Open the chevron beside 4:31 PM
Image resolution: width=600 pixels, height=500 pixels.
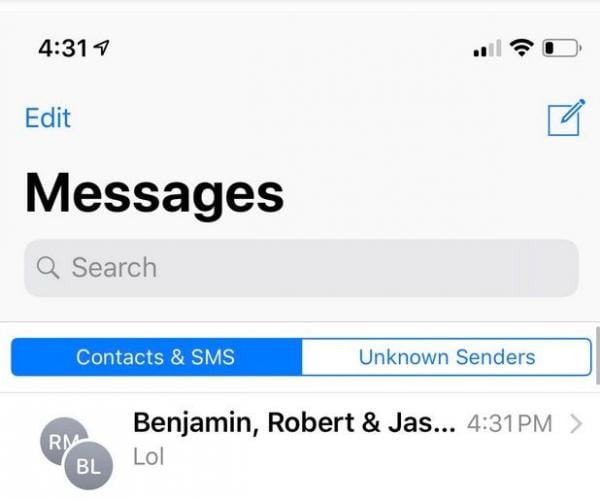pos(576,424)
